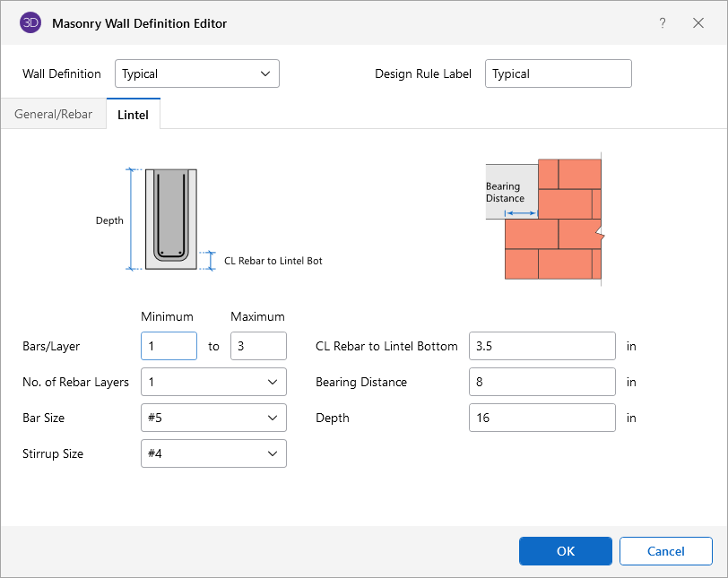The image size is (728, 578).
Task: Click the 3D application logo icon
Action: 30,23
